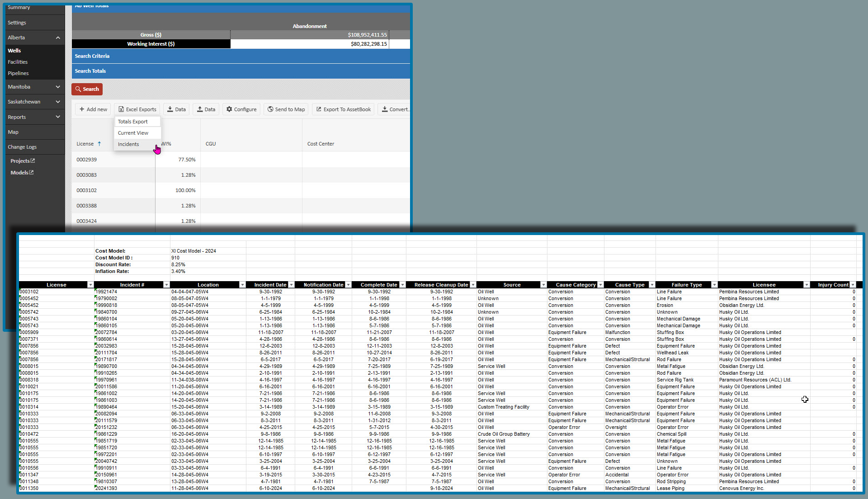Screen dimensions: 868x499
Task: Expand the Saskatchewan sidebar section
Action: tap(58, 102)
